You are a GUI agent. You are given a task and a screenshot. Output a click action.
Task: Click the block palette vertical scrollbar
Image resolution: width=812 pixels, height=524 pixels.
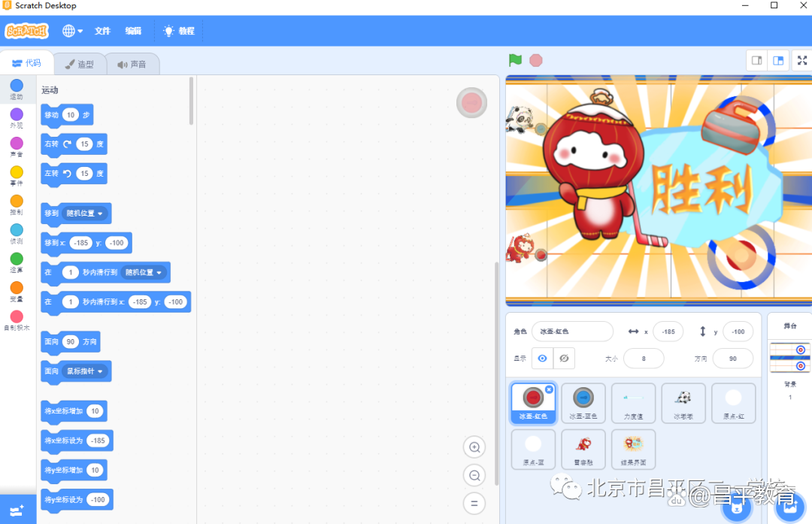point(191,101)
